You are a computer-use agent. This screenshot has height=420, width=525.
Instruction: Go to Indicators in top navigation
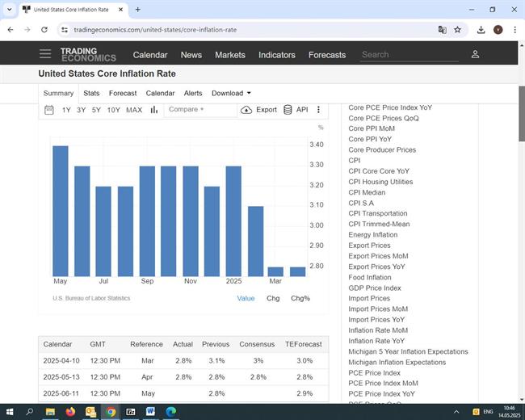[276, 55]
